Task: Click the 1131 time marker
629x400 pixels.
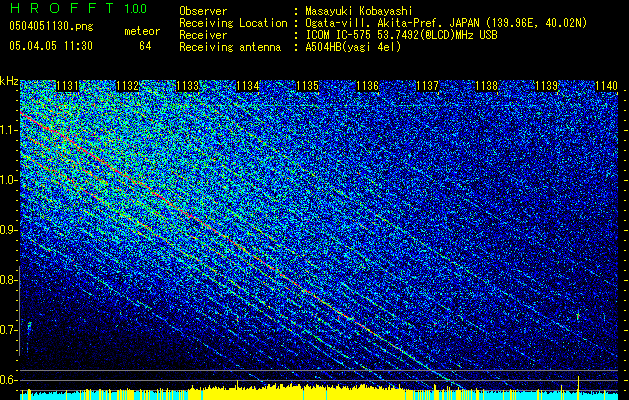Action: click(67, 86)
